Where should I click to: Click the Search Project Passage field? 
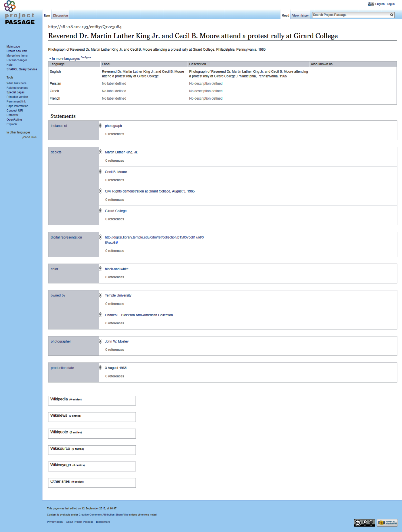coord(350,15)
